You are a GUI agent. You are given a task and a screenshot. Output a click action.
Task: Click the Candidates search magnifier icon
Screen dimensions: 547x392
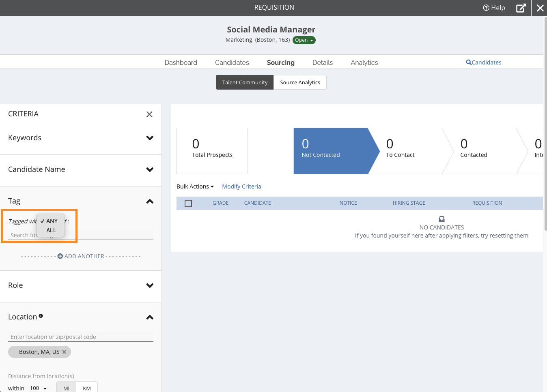pyautogui.click(x=469, y=62)
